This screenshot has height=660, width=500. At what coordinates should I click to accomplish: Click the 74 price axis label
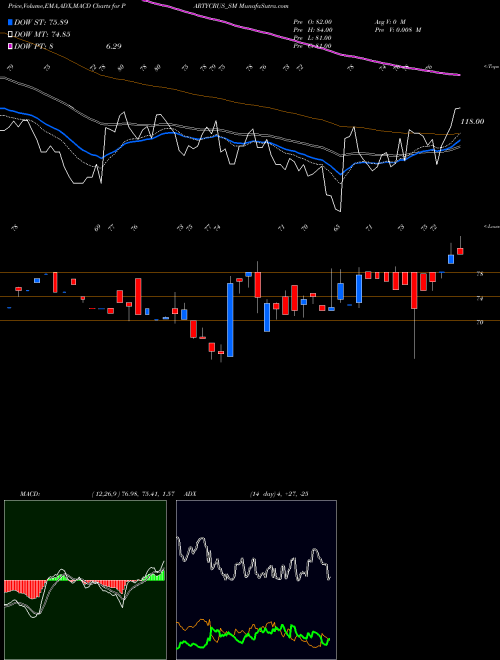(479, 298)
